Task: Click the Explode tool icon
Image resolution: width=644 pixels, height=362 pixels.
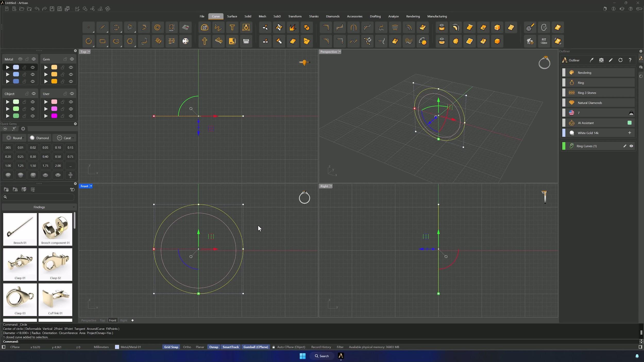Action: (293, 27)
